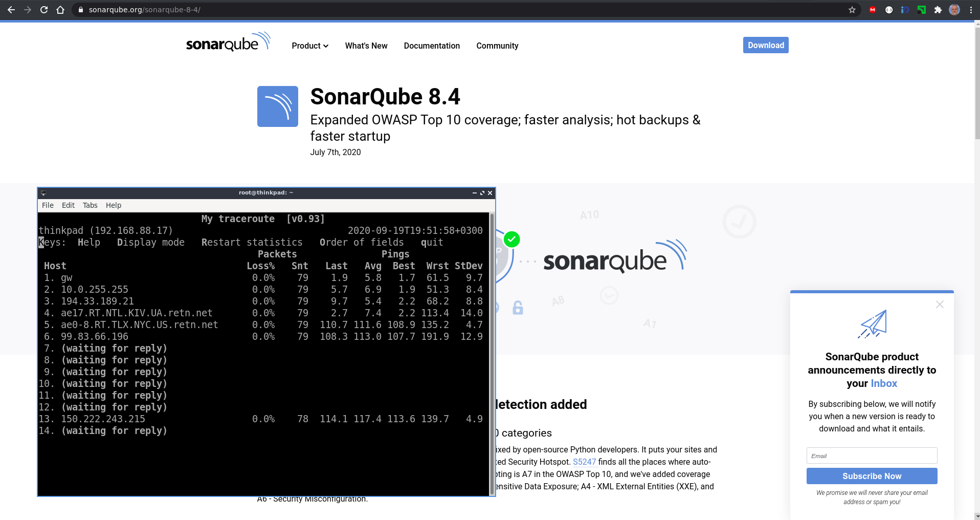
Task: Click the SonarQube logo in header
Action: [228, 43]
